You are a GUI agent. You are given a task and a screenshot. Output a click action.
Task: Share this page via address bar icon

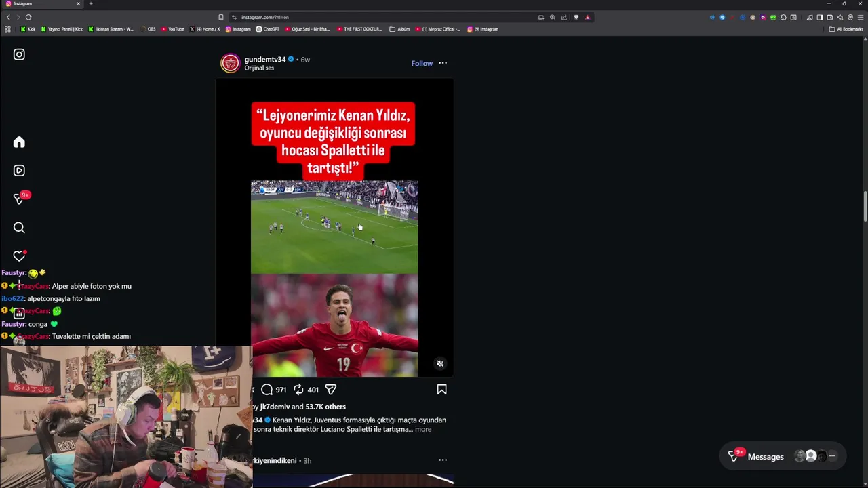[x=564, y=17]
